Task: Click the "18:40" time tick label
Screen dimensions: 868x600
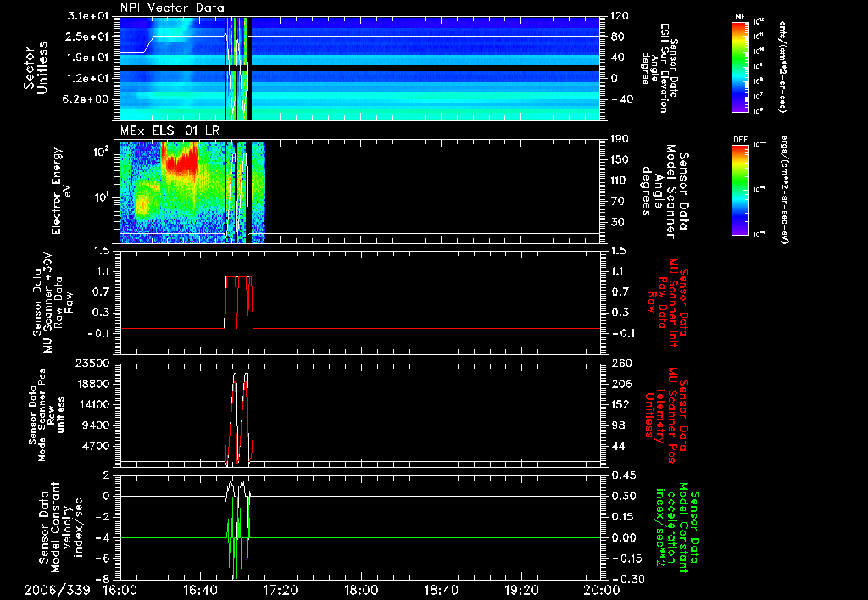Action: click(441, 590)
